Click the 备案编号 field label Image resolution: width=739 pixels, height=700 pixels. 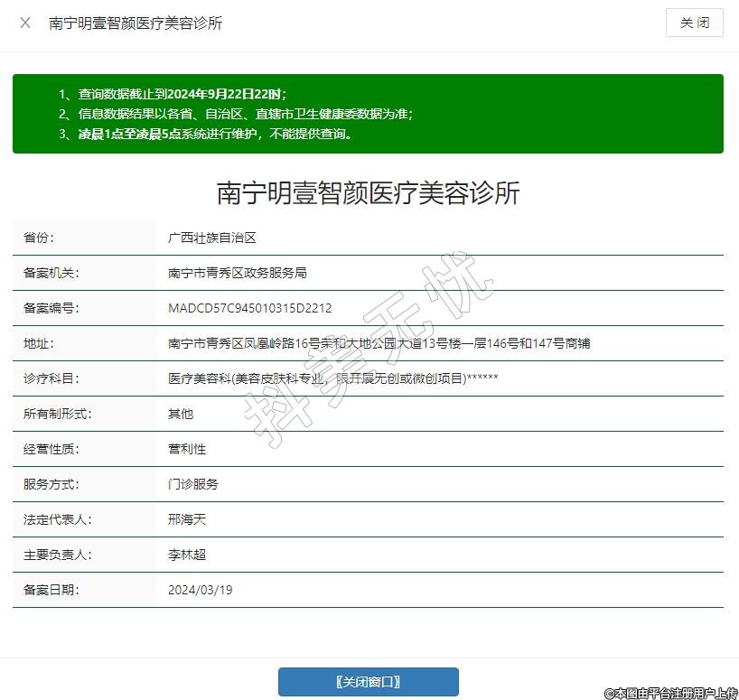[x=51, y=308]
